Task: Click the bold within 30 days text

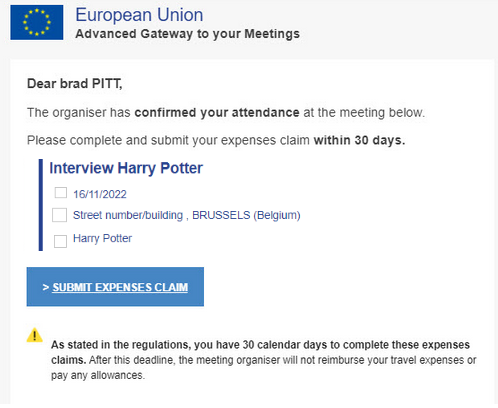Action: tap(359, 140)
